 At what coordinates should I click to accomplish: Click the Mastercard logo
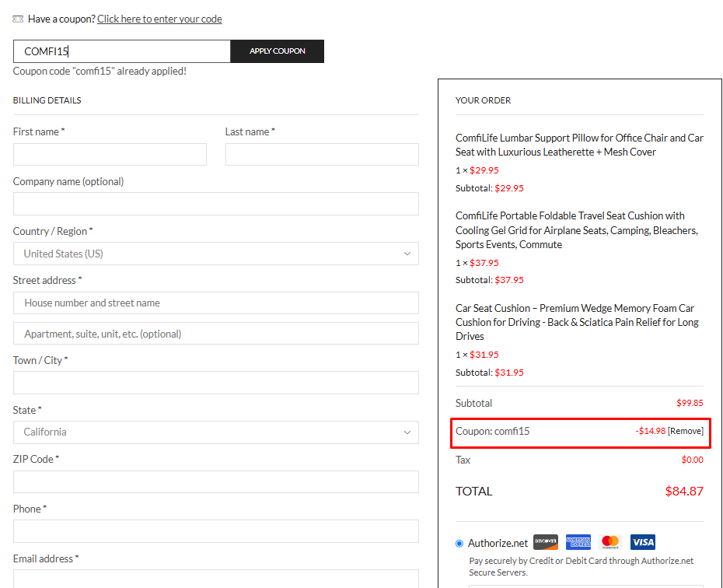point(610,542)
